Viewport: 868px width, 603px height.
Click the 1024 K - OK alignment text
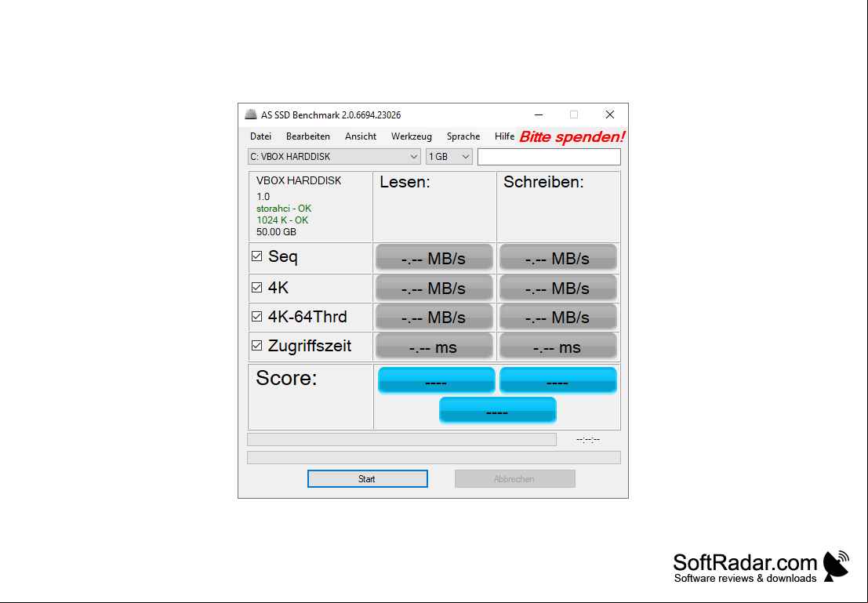click(282, 220)
